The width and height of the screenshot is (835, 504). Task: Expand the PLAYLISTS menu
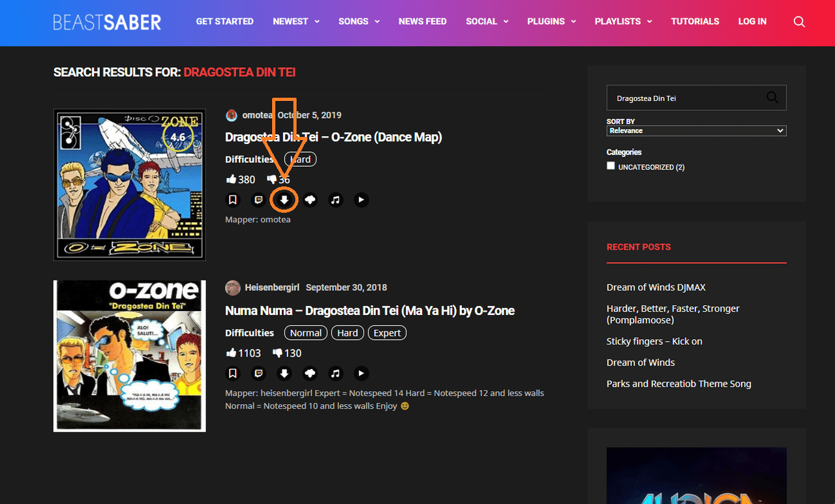point(623,22)
